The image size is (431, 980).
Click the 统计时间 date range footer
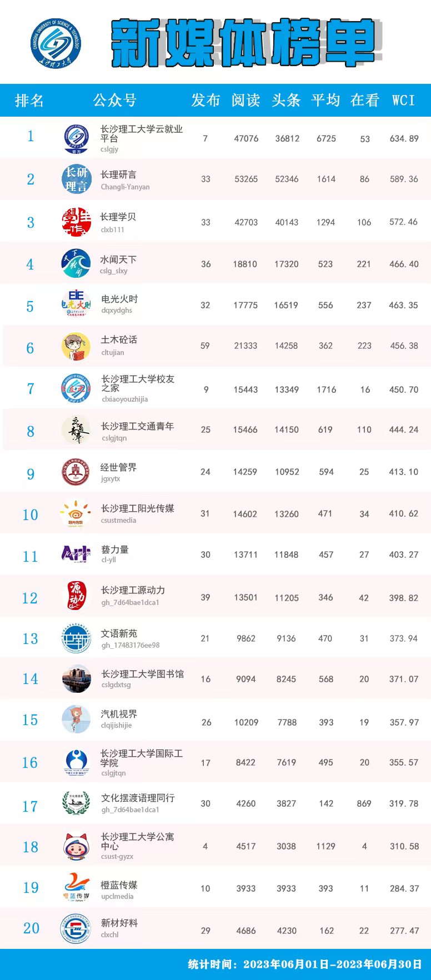[x=305, y=964]
